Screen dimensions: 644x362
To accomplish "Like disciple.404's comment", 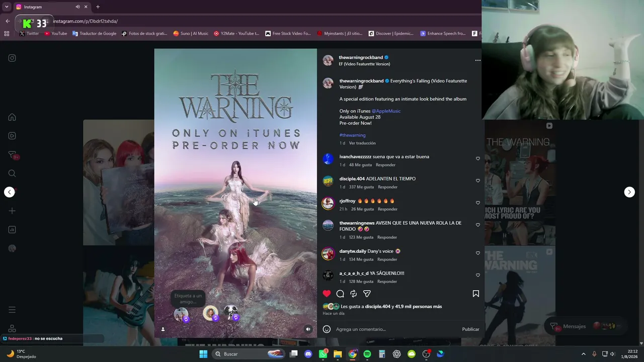I will (478, 181).
